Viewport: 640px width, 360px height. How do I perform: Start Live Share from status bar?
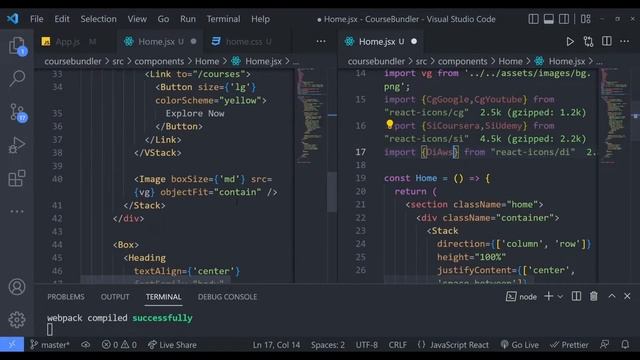(172, 345)
